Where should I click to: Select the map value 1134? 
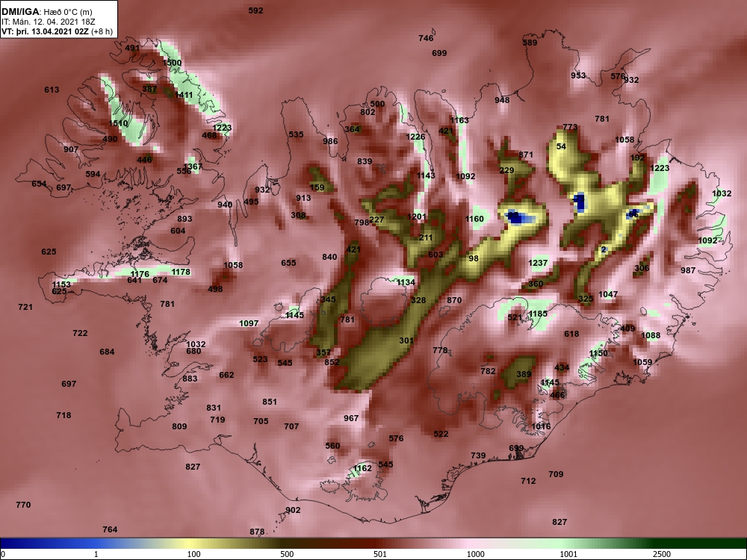[406, 282]
